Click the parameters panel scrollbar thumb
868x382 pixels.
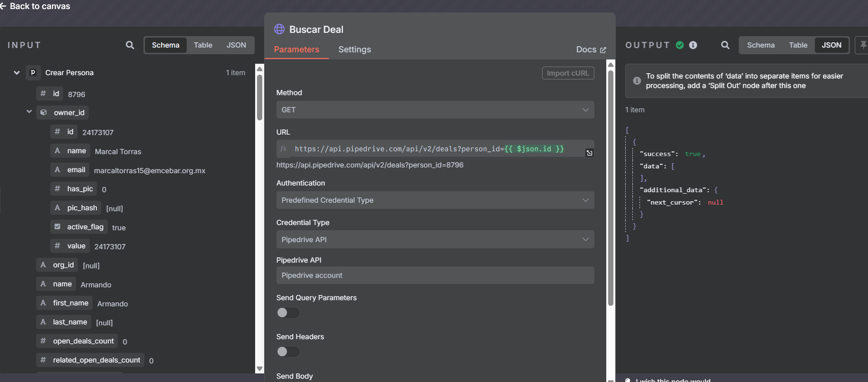[610, 188]
